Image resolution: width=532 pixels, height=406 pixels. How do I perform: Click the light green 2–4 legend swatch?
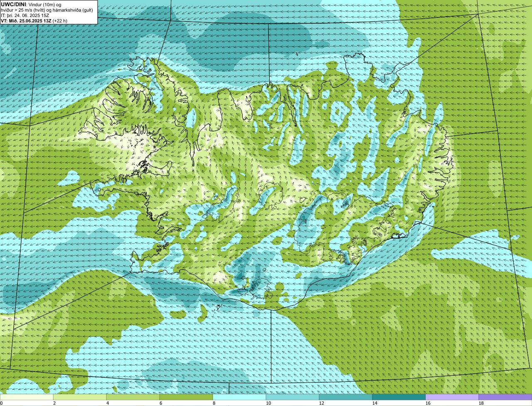point(80,397)
